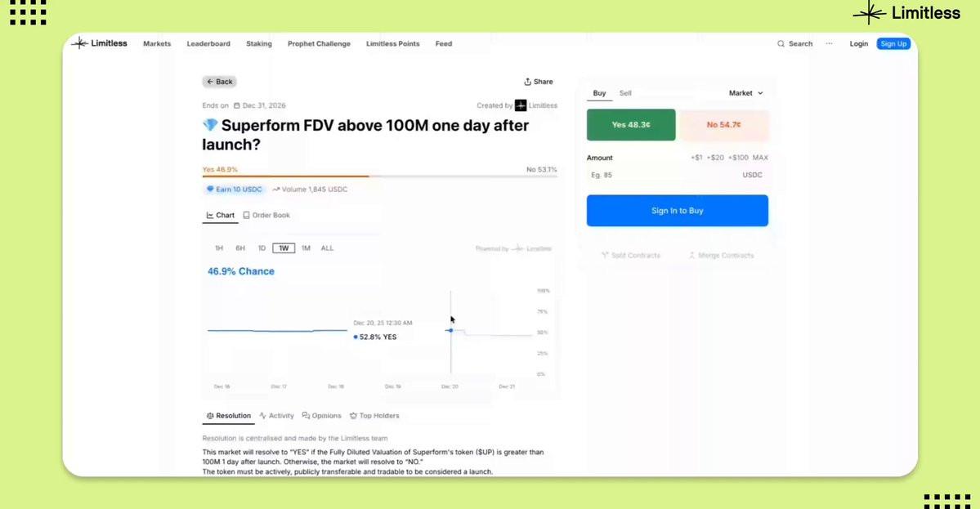
Task: Click the Volume 1,845 USDC text
Action: click(310, 190)
